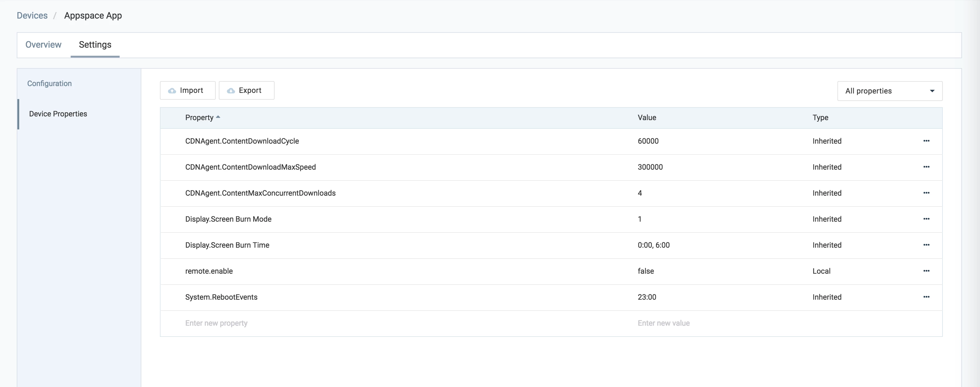Open options menu for Display.Screen Burn Mode

coord(926,219)
